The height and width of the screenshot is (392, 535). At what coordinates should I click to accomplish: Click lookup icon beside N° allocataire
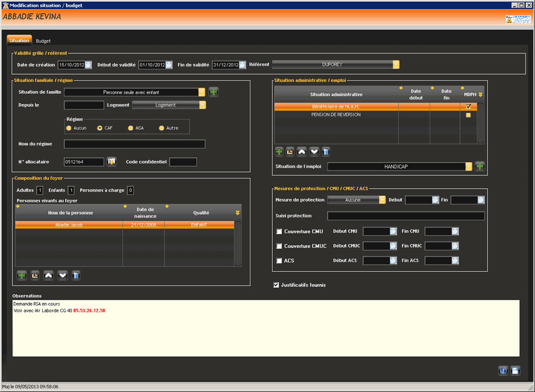point(111,162)
